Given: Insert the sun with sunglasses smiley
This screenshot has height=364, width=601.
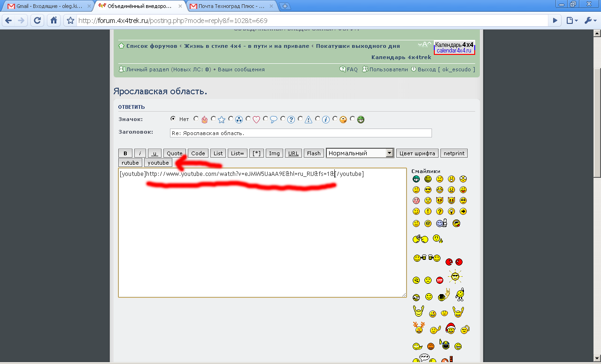Looking at the screenshot, I should click(455, 277).
